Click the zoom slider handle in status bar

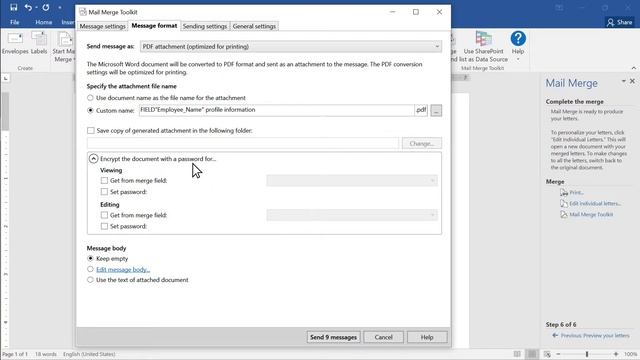pyautogui.click(x=587, y=354)
